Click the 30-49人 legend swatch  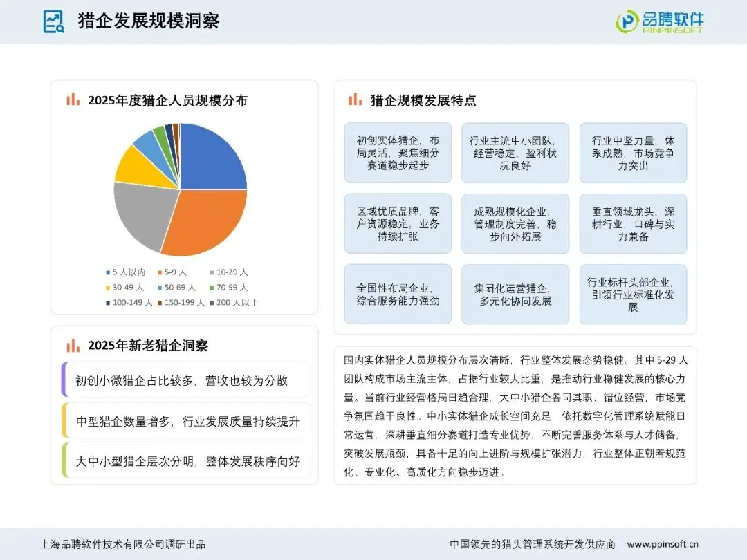click(x=108, y=288)
